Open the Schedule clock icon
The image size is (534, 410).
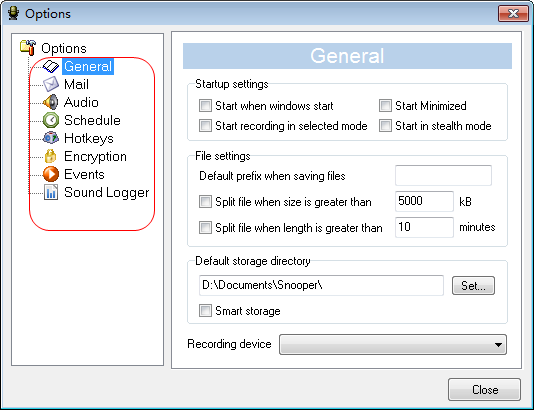point(51,120)
